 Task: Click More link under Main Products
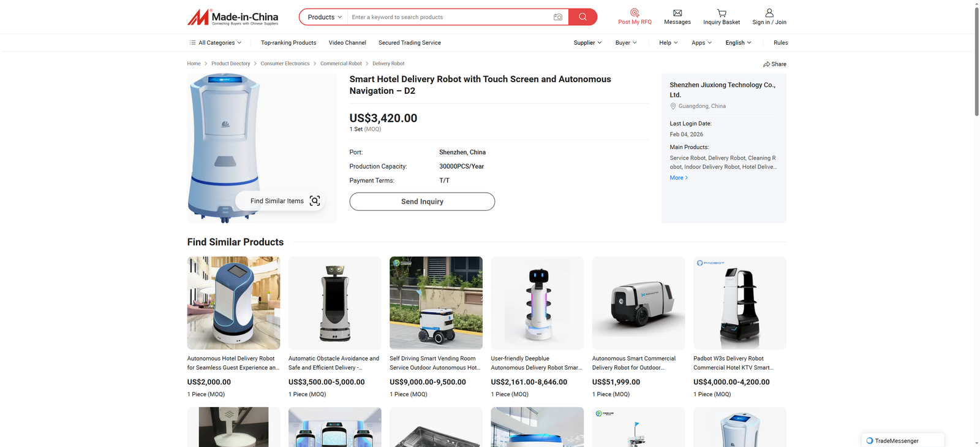(x=679, y=178)
